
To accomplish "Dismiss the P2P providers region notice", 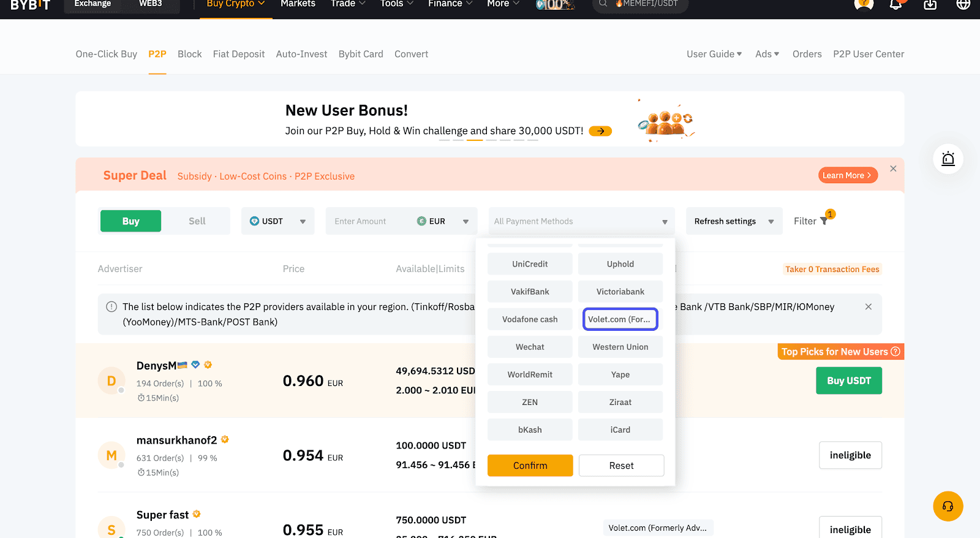I will tap(868, 306).
